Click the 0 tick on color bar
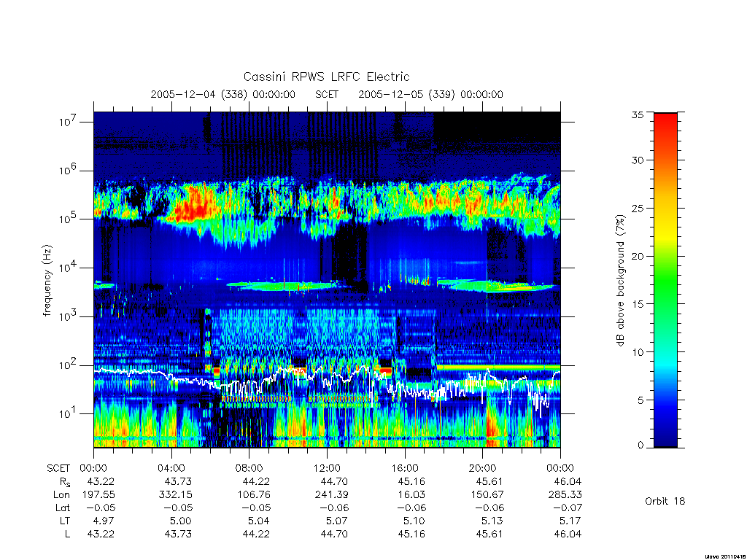Image resolution: width=747 pixels, height=560 pixels. (640, 446)
